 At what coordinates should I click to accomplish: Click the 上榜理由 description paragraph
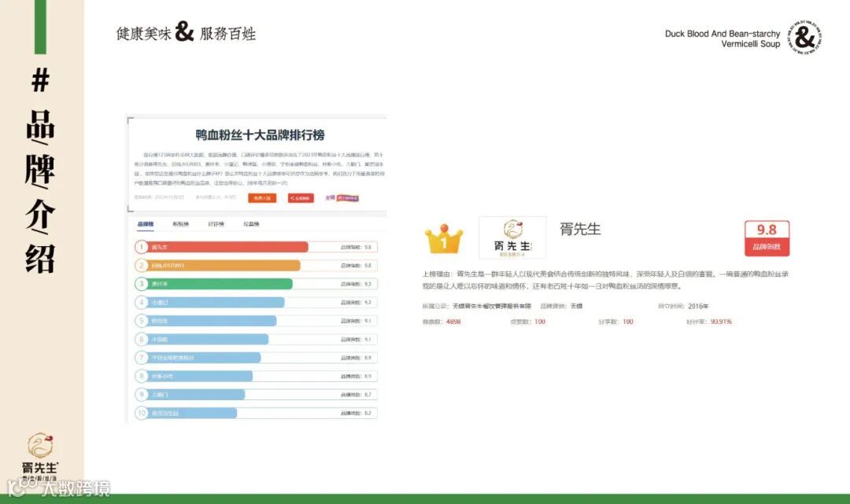tap(605, 280)
